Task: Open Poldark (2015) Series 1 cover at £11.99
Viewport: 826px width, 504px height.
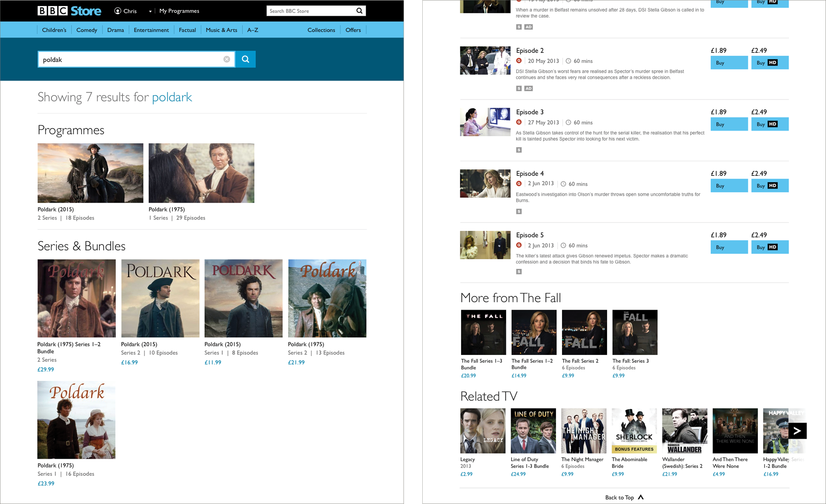Action: coord(244,298)
